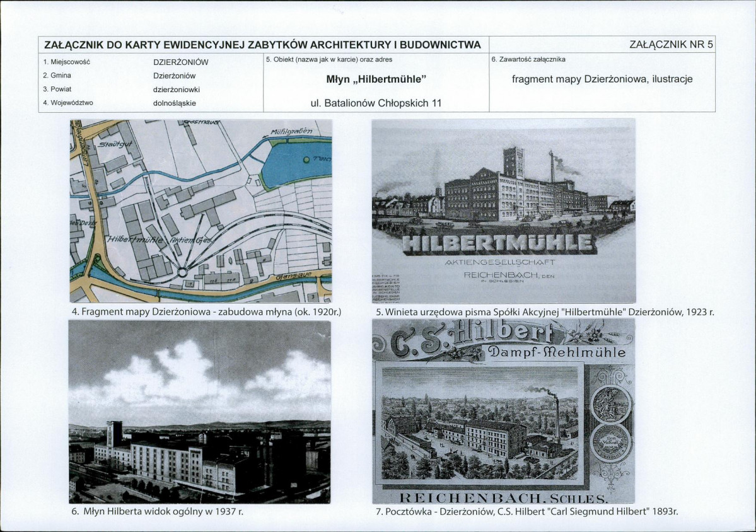Click the 'Mühlgraben' label on the map
Viewport: 756px width, 532px height.
tap(292, 131)
